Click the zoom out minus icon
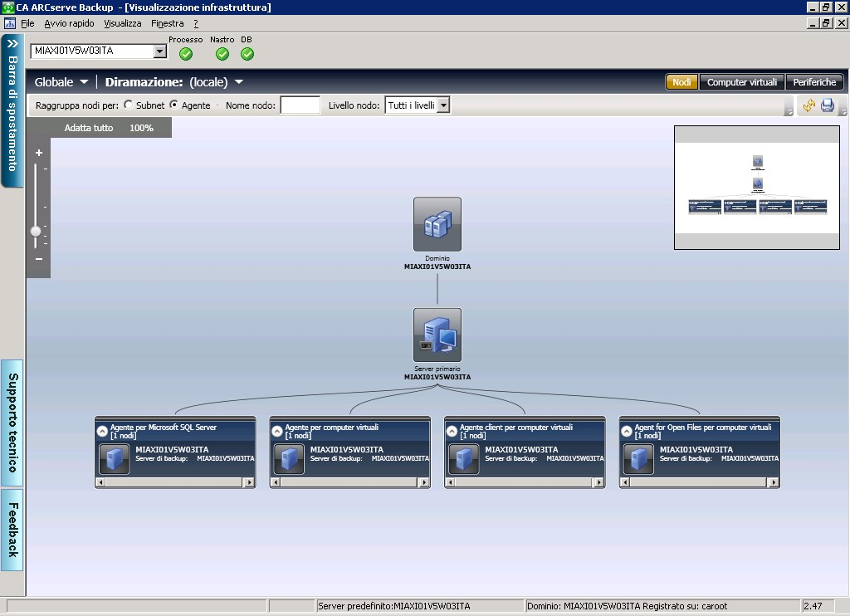 coord(39,259)
